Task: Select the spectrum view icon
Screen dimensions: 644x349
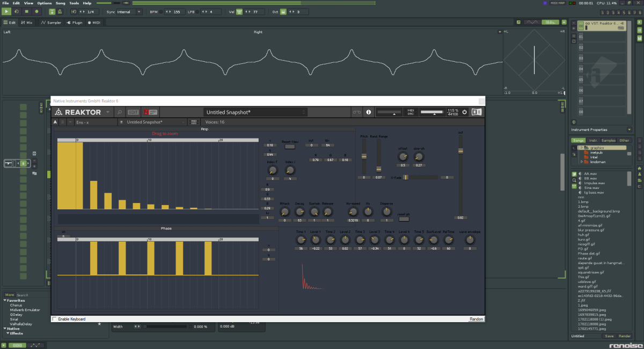Action: coord(550,23)
